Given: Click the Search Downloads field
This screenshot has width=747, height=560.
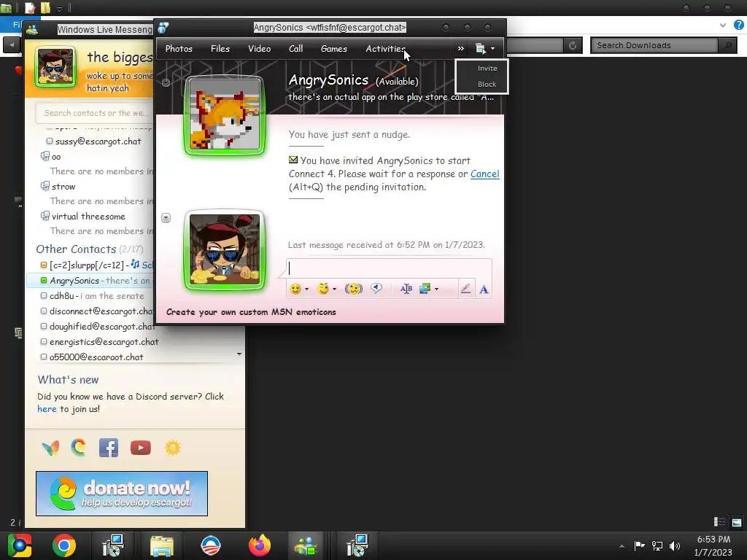Looking at the screenshot, I should point(654,45).
